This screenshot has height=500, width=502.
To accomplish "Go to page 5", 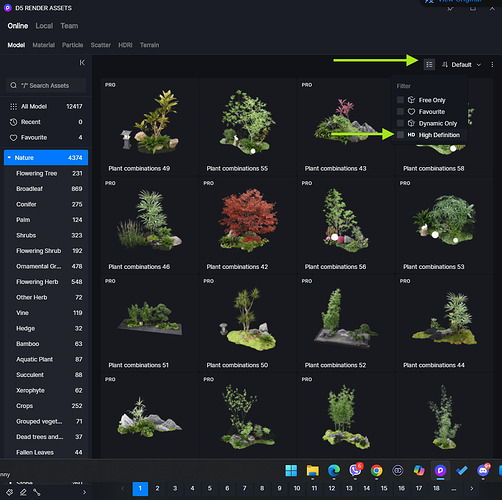I will [210, 488].
